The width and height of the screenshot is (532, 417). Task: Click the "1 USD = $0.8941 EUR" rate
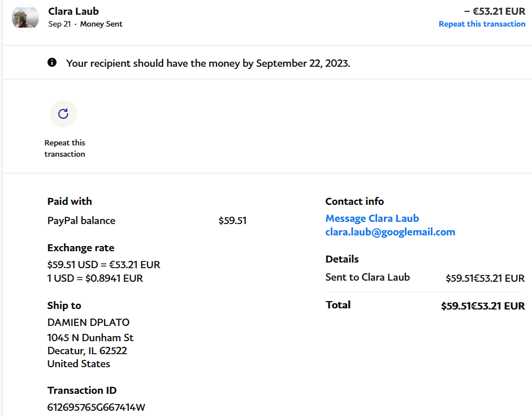[x=95, y=278]
